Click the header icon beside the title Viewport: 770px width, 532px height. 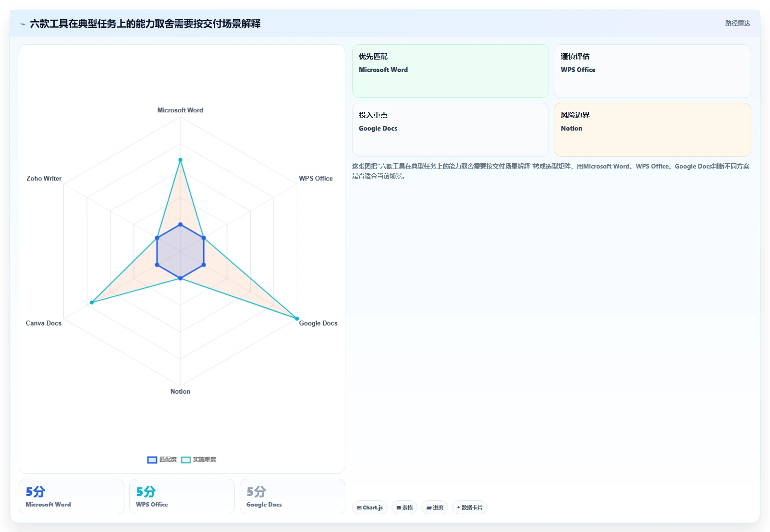coord(23,24)
